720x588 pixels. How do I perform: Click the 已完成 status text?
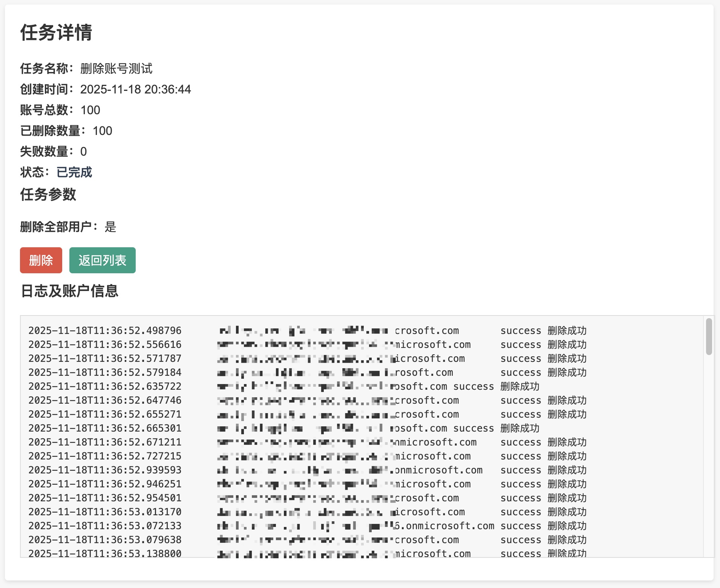tap(74, 172)
